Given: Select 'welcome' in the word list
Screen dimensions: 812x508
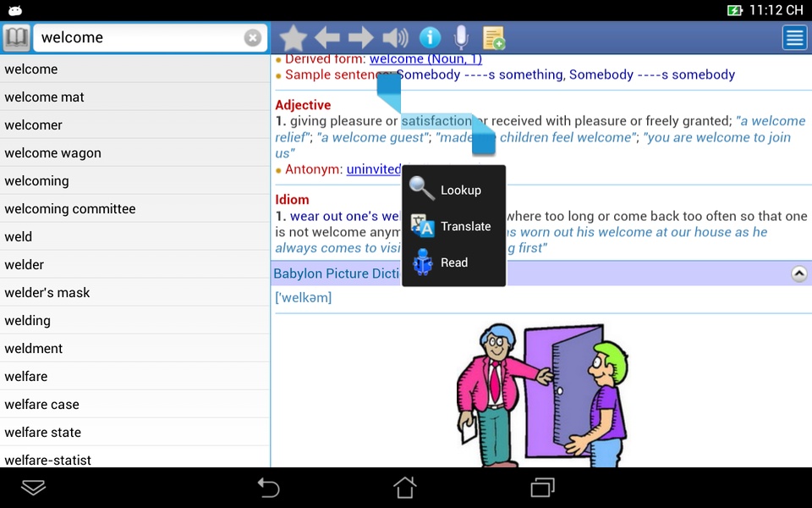Looking at the screenshot, I should (x=134, y=69).
